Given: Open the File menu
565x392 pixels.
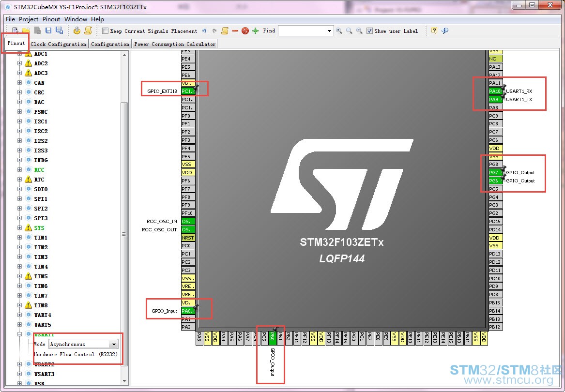Looking at the screenshot, I should coord(11,19).
